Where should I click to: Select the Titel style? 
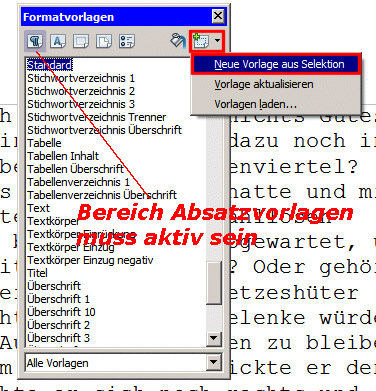coord(37,273)
